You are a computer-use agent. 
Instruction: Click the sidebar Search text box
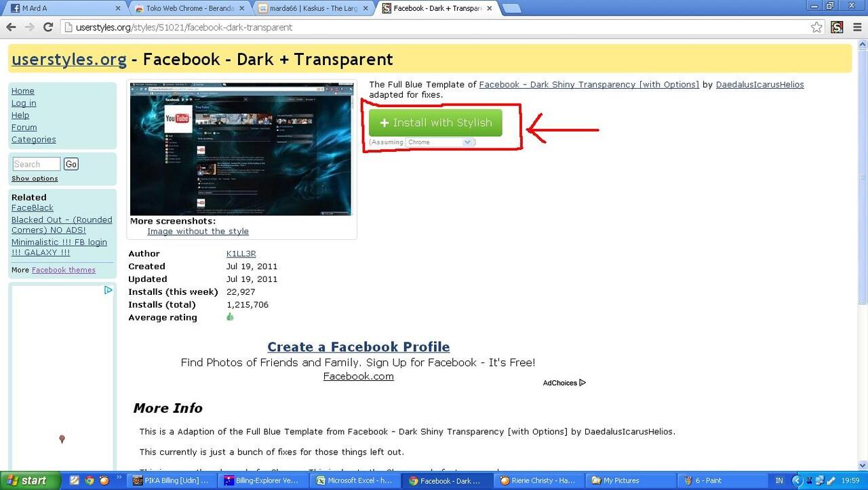tap(37, 164)
